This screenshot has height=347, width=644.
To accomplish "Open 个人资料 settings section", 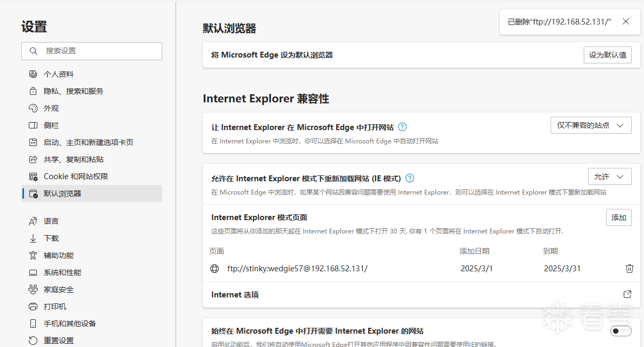I will (92, 74).
